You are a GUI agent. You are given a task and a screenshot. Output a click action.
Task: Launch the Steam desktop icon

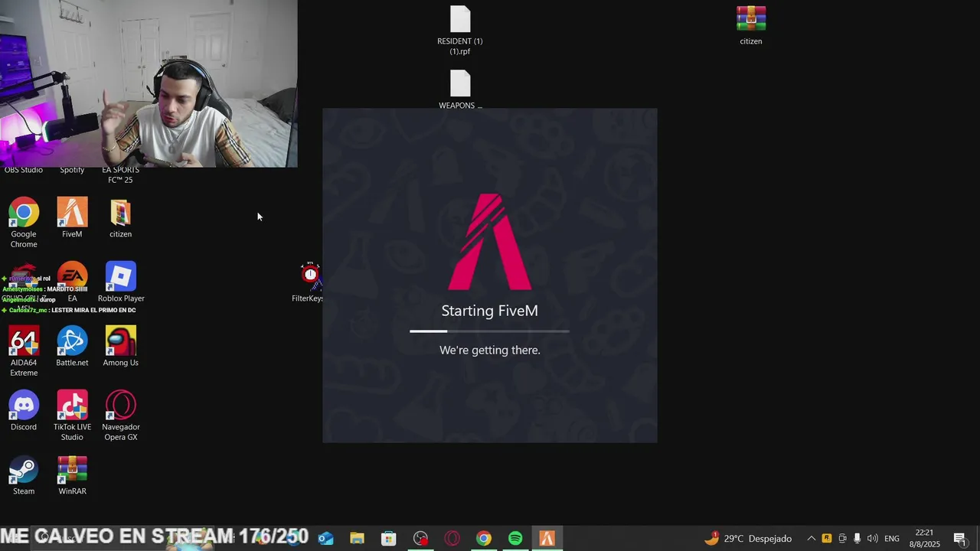(24, 475)
